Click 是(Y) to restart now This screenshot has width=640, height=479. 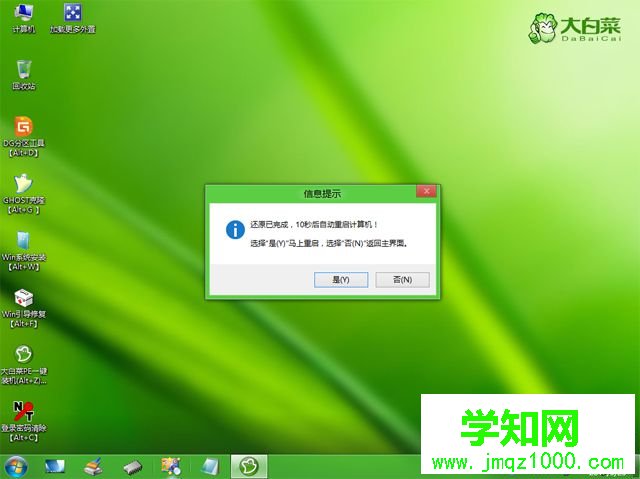(x=341, y=280)
